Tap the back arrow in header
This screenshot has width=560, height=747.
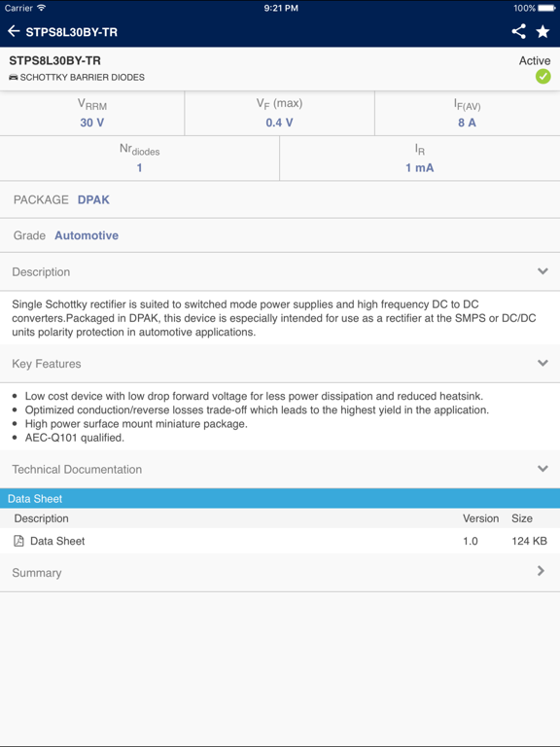14,31
